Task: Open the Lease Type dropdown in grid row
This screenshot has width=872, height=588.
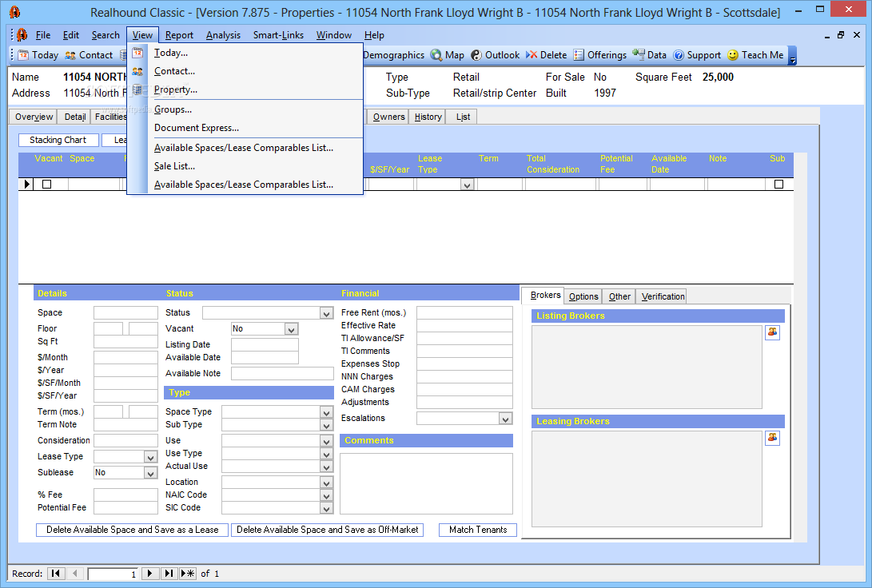Action: pos(467,185)
